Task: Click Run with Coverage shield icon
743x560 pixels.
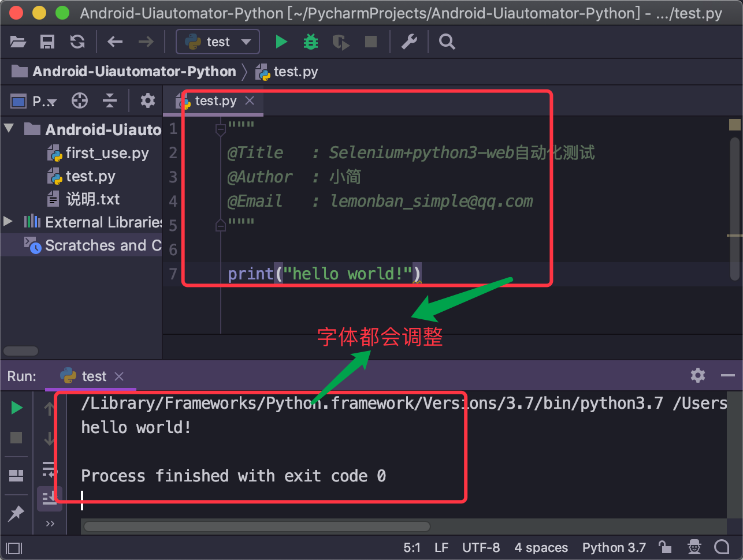Action: coord(341,42)
